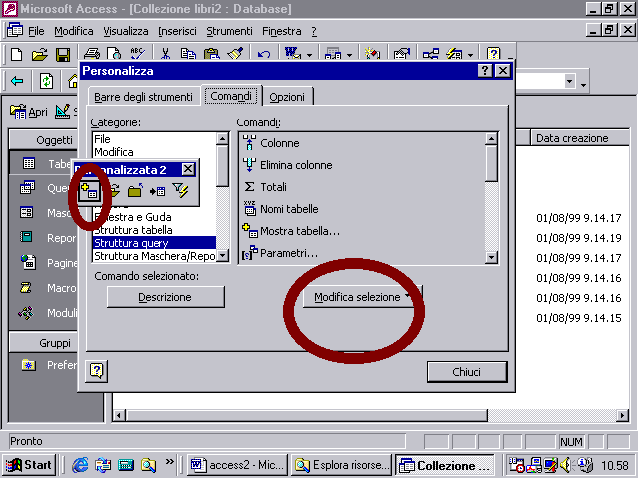Select Mostra tabella... in Comandi list
Image resolution: width=638 pixels, height=478 pixels.
tap(291, 231)
